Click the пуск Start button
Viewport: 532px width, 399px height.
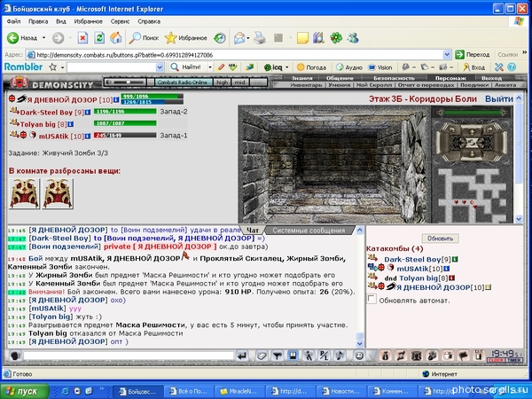(x=25, y=391)
